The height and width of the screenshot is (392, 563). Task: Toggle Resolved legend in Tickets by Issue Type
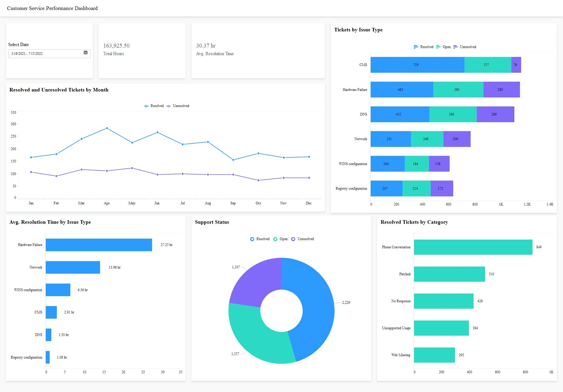pyautogui.click(x=423, y=47)
